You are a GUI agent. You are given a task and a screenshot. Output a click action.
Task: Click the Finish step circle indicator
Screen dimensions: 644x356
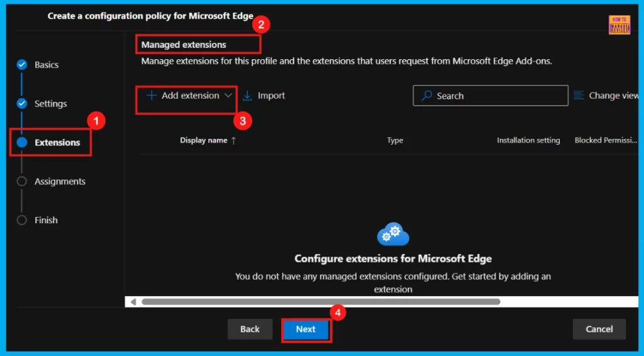pyautogui.click(x=22, y=220)
